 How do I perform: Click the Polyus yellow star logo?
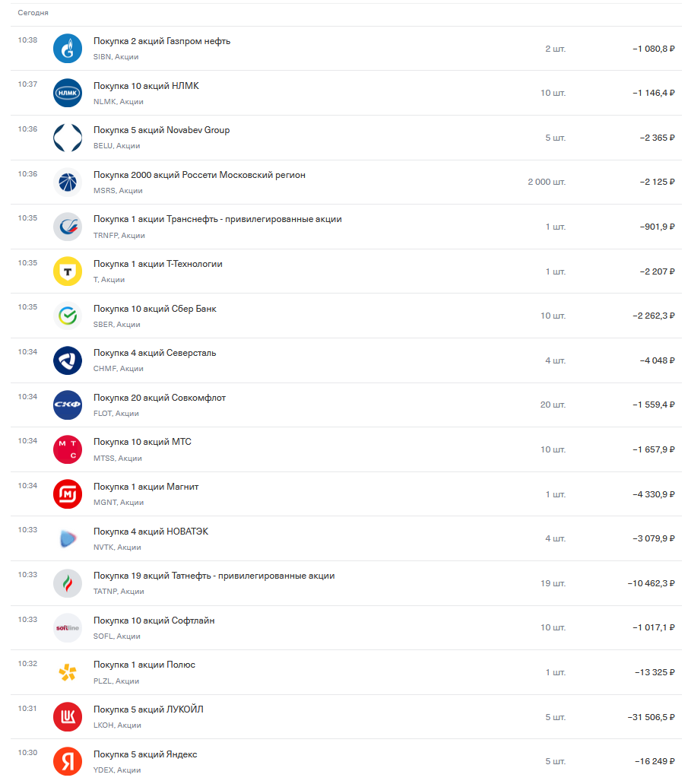68,672
